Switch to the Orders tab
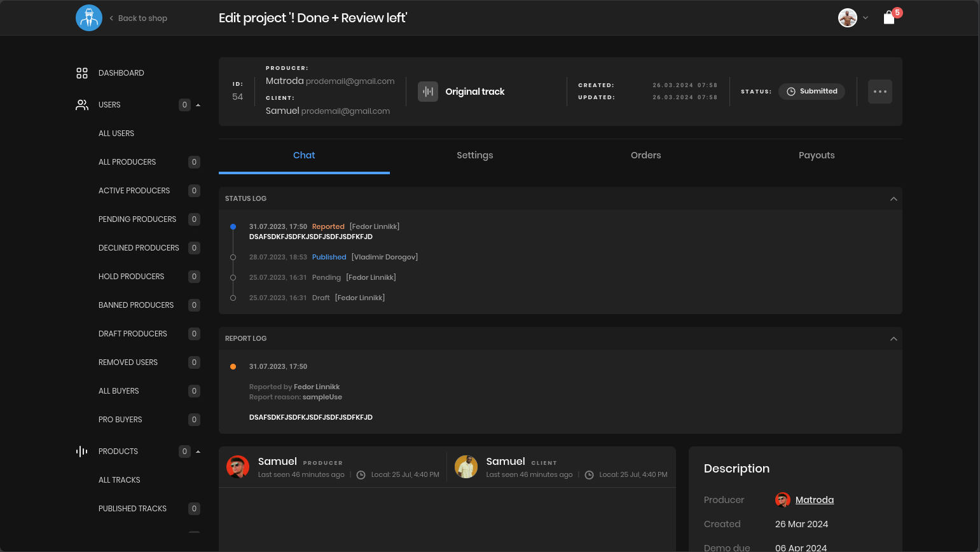Image resolution: width=980 pixels, height=552 pixels. click(x=645, y=155)
